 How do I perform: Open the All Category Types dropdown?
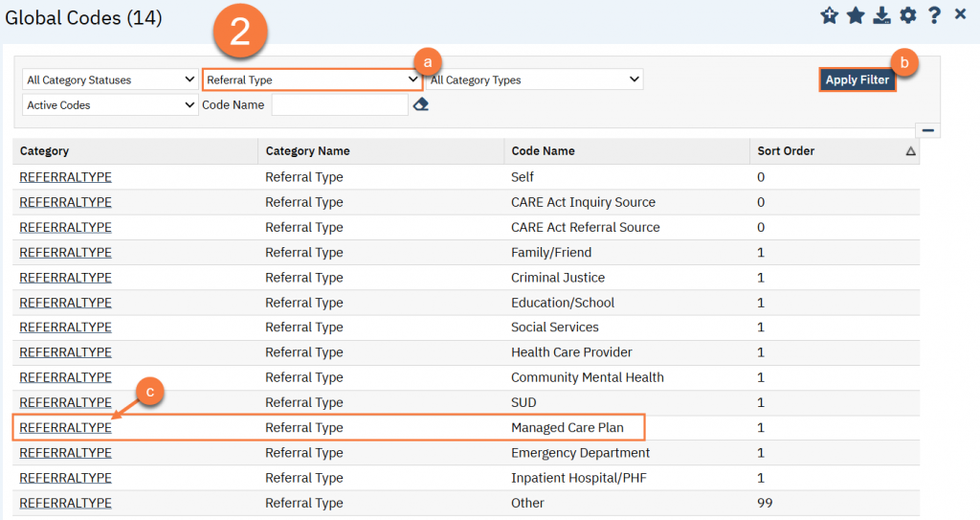(534, 79)
